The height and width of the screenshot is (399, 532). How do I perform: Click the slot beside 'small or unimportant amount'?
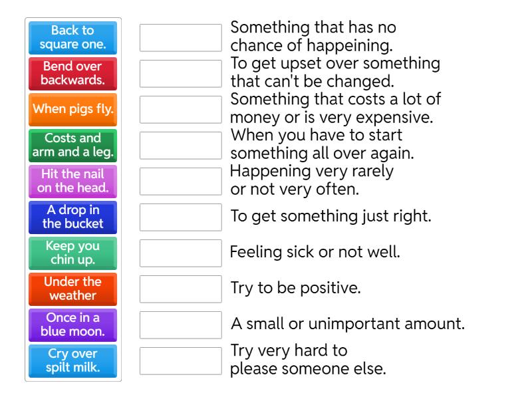pos(180,325)
